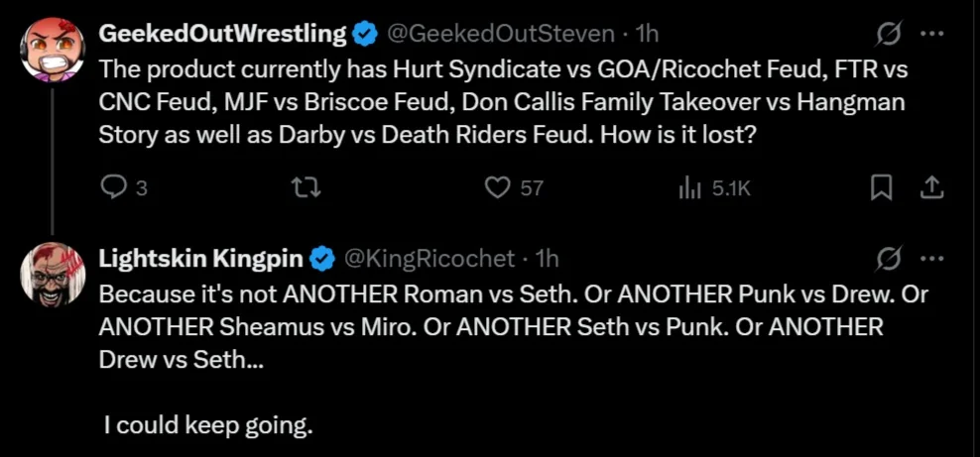This screenshot has width=980, height=457.
Task: Click the Lightskin Kingpin display name
Action: tap(200, 259)
